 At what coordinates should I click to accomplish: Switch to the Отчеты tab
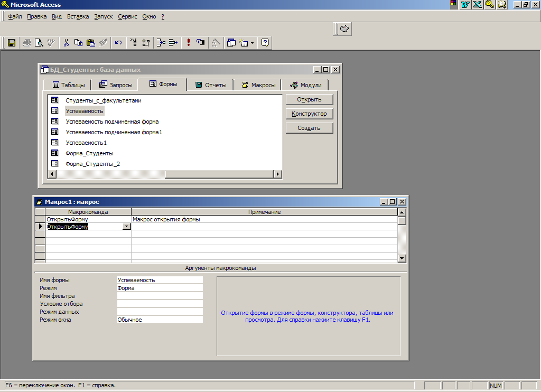pos(210,85)
